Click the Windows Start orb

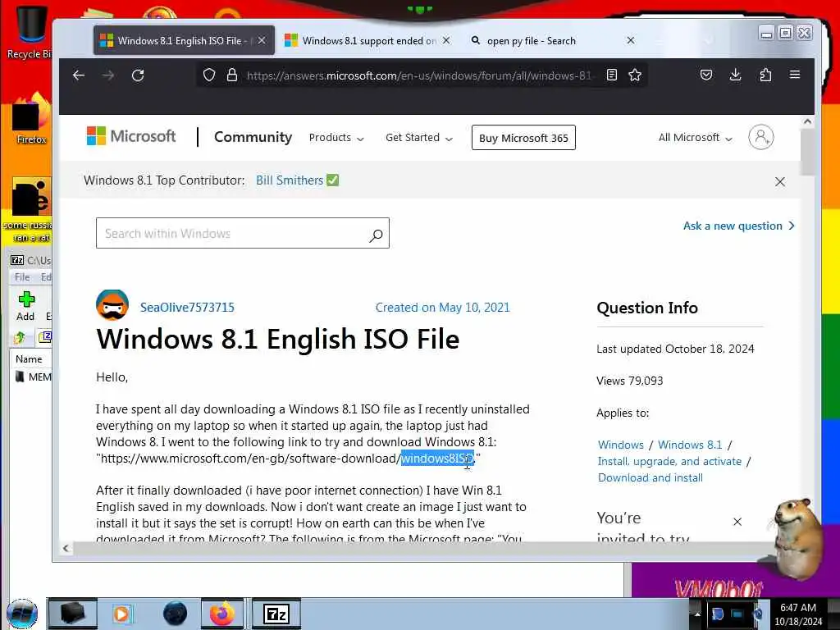click(x=22, y=614)
